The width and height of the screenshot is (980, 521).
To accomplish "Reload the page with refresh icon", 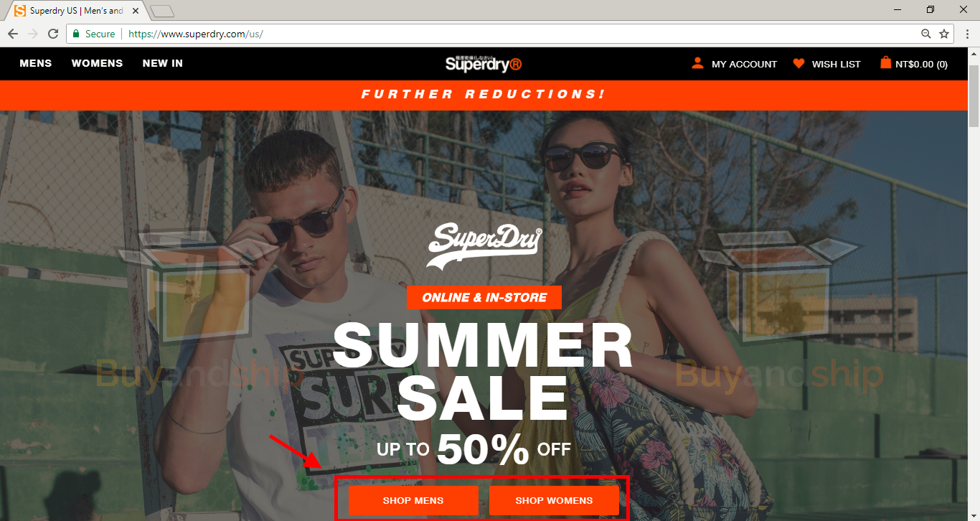I will point(53,34).
